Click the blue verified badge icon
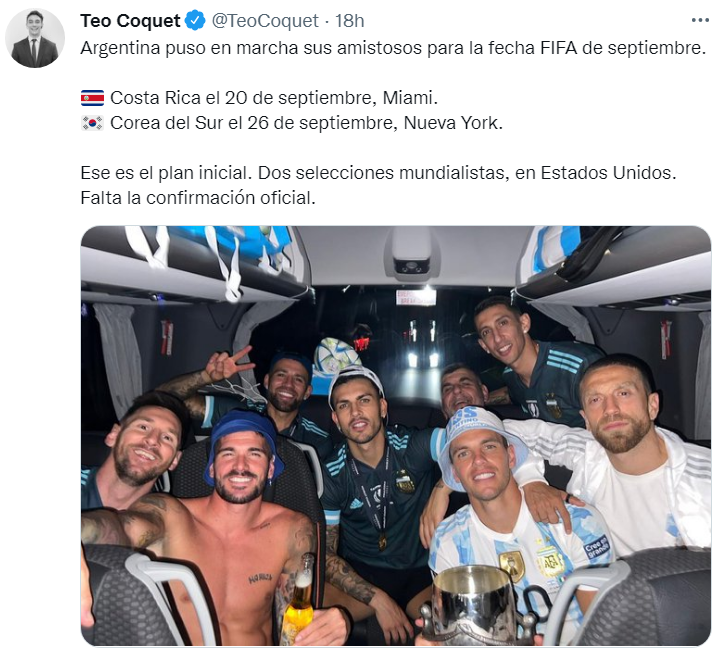This screenshot has height=652, width=720. (195, 21)
